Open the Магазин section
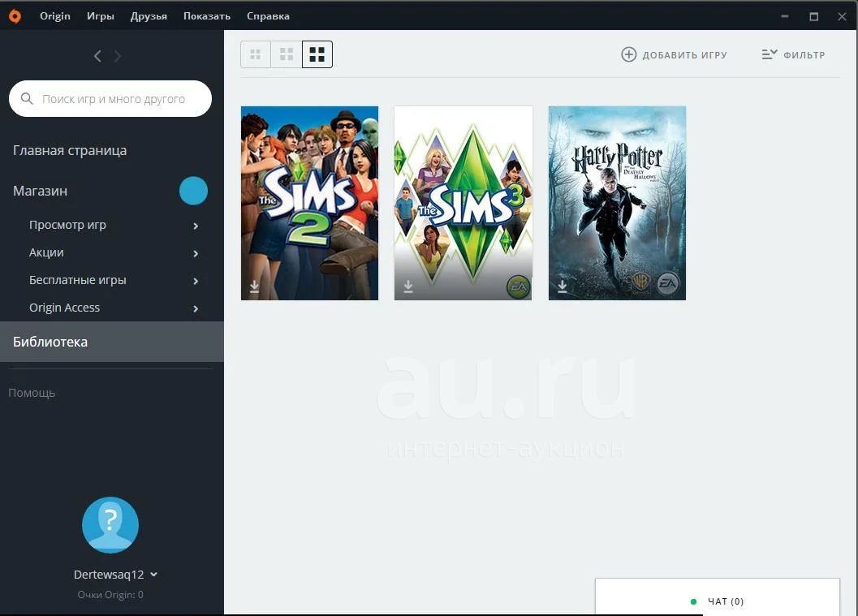The height and width of the screenshot is (616, 858). click(x=41, y=191)
